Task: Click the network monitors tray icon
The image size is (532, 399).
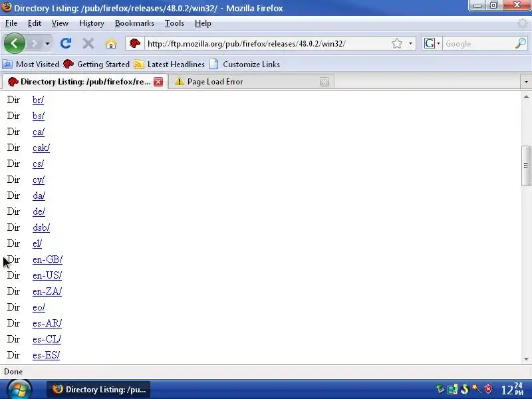Action: tap(453, 389)
